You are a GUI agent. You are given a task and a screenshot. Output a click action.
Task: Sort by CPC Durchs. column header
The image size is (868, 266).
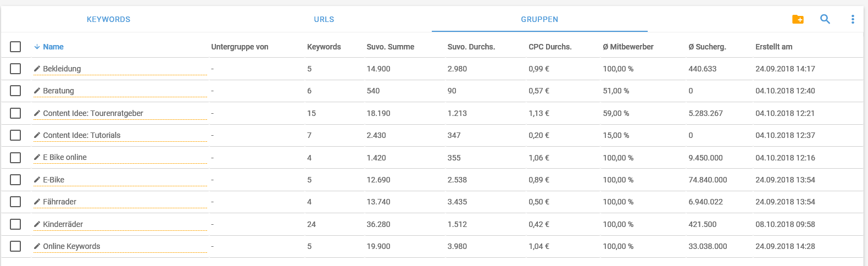(x=550, y=47)
